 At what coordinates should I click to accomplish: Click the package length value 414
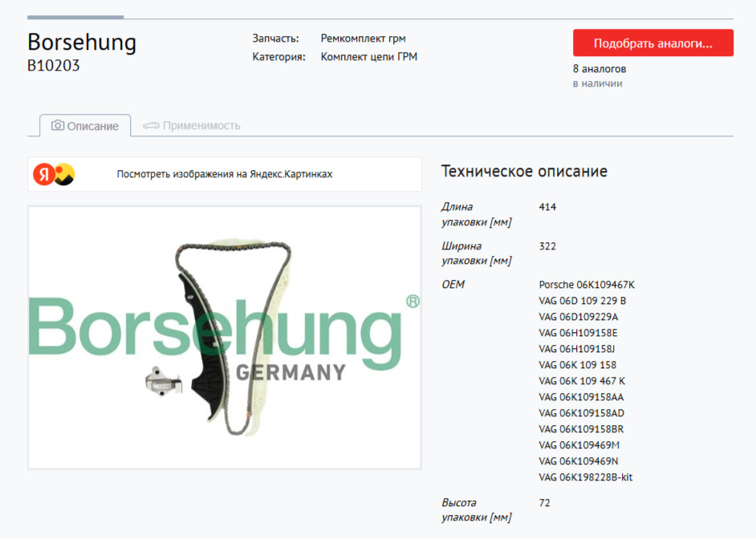[547, 207]
